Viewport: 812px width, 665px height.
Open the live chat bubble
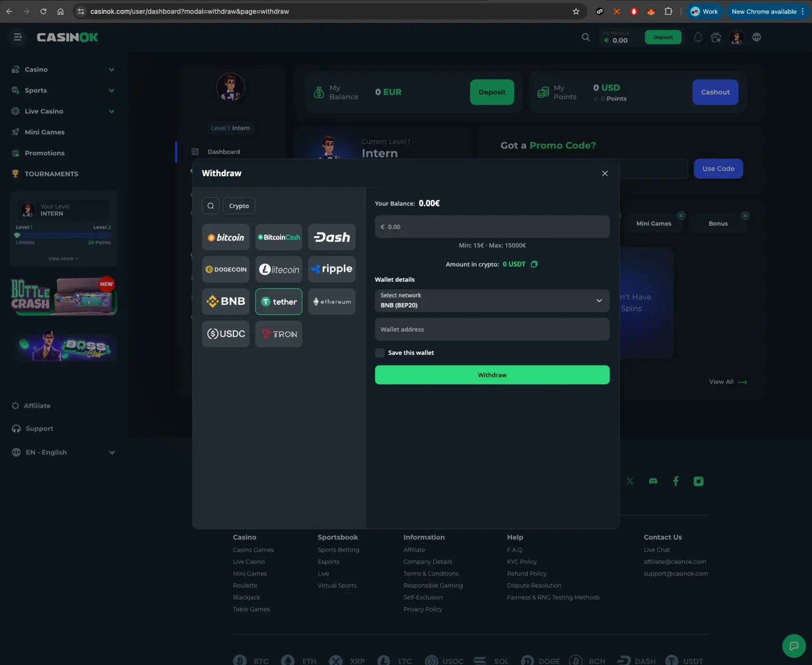794,646
